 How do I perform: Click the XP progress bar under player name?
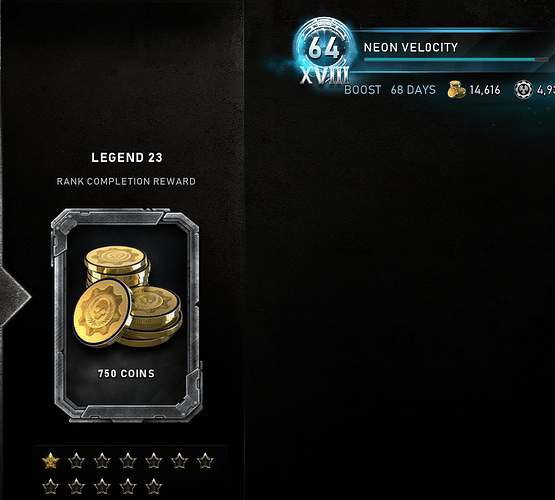click(456, 60)
